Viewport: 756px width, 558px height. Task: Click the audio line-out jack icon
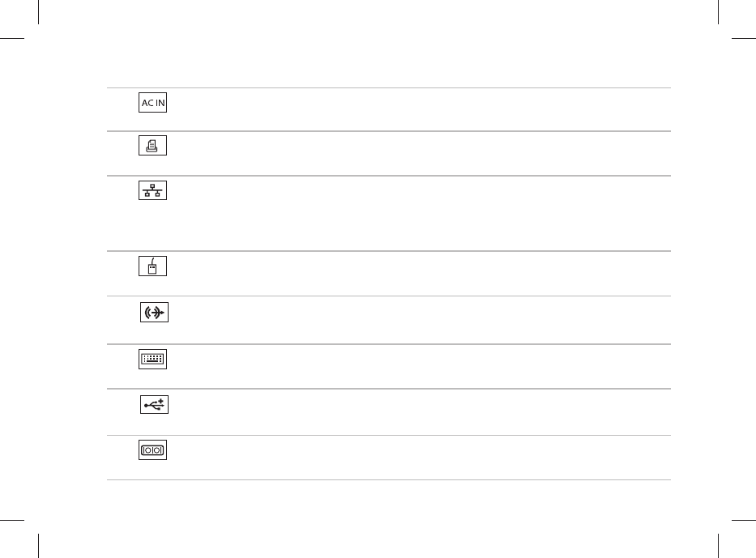[x=154, y=313]
